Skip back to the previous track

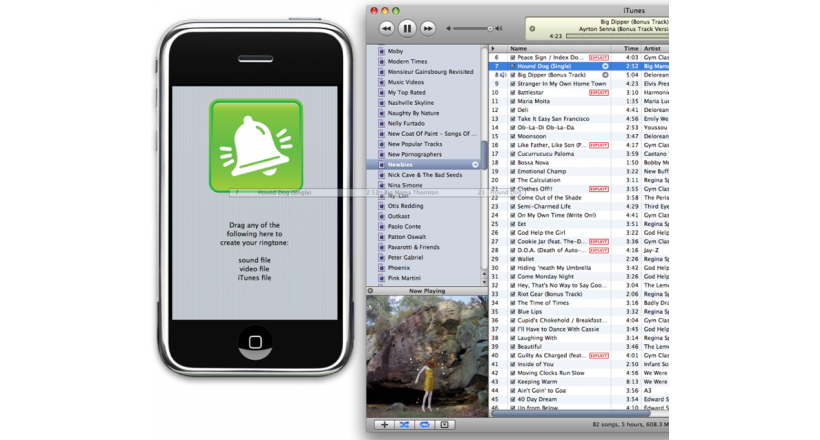pyautogui.click(x=386, y=28)
